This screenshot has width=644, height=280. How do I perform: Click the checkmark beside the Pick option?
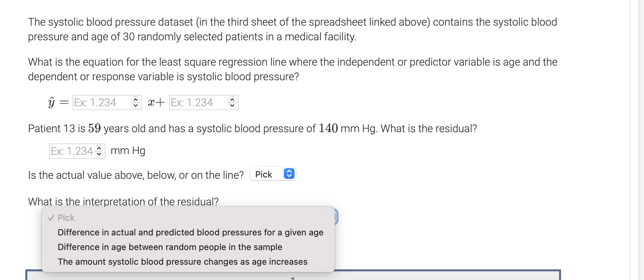coord(51,217)
